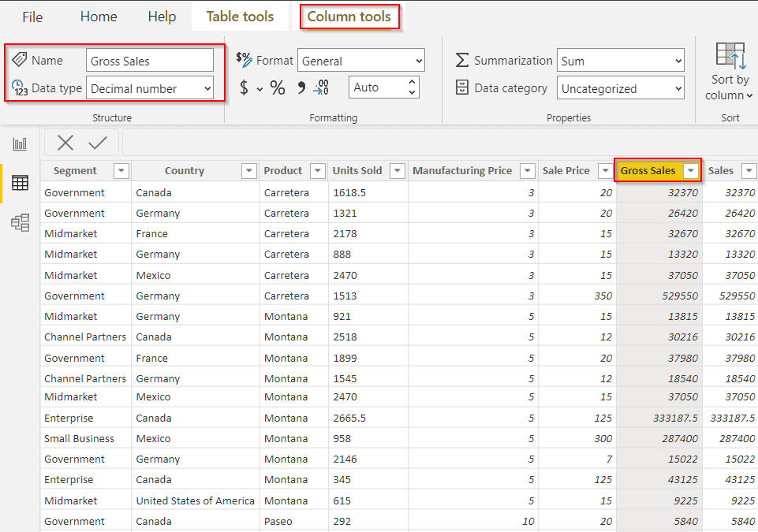The image size is (758, 532).
Task: Click inside the formula bar
Action: tap(440, 143)
